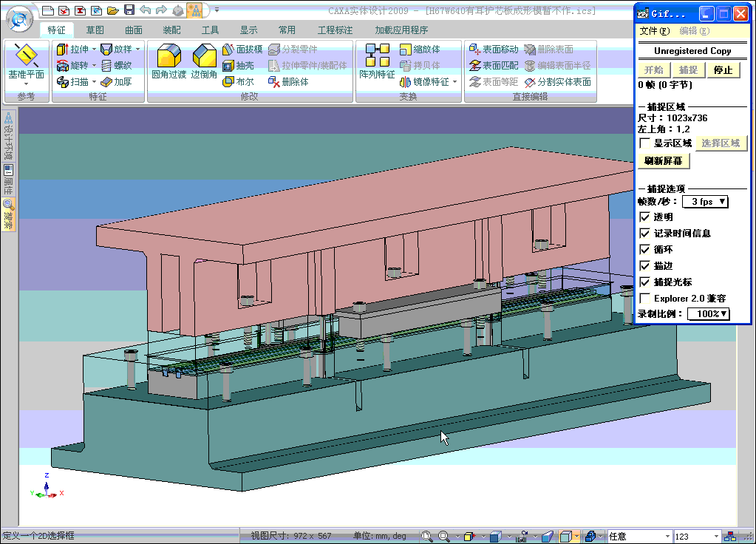Toggle the 记录时间信息 checkbox
This screenshot has height=544, width=756.
pos(644,234)
